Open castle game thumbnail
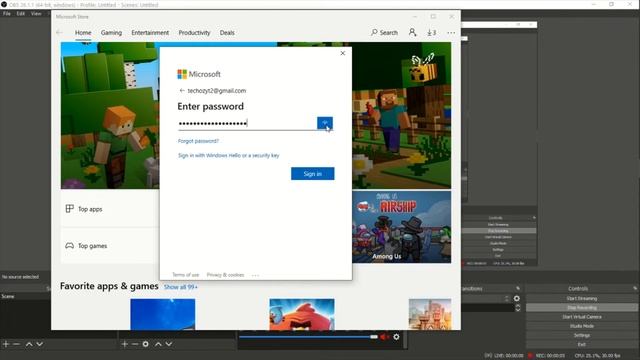Screen dimensions: 640x360 tap(430, 314)
